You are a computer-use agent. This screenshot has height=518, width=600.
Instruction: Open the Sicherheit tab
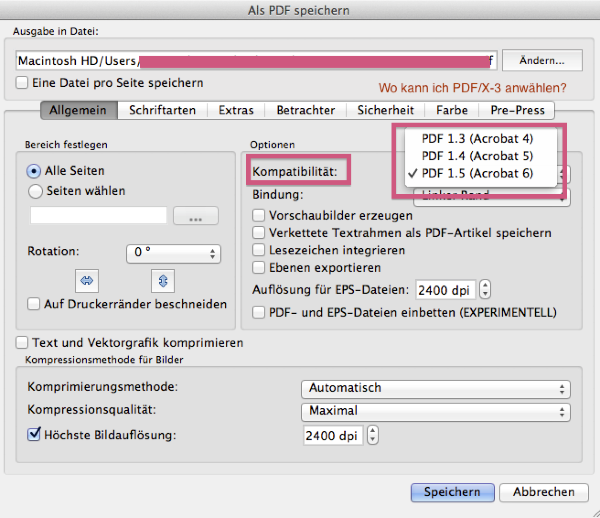385,110
